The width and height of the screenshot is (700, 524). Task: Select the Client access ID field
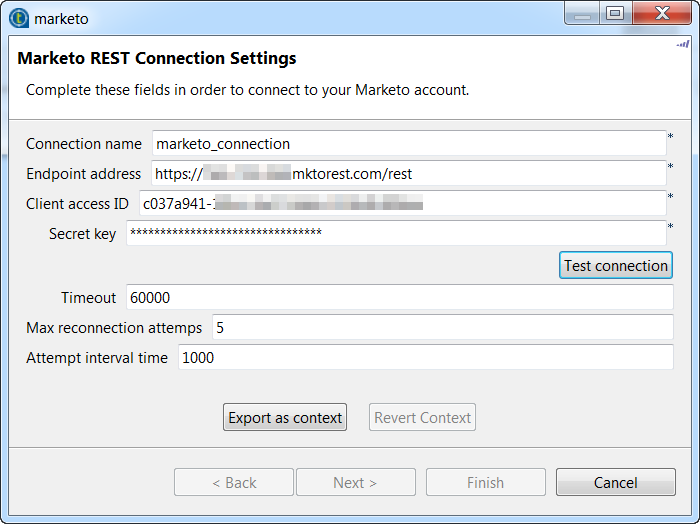click(401, 204)
